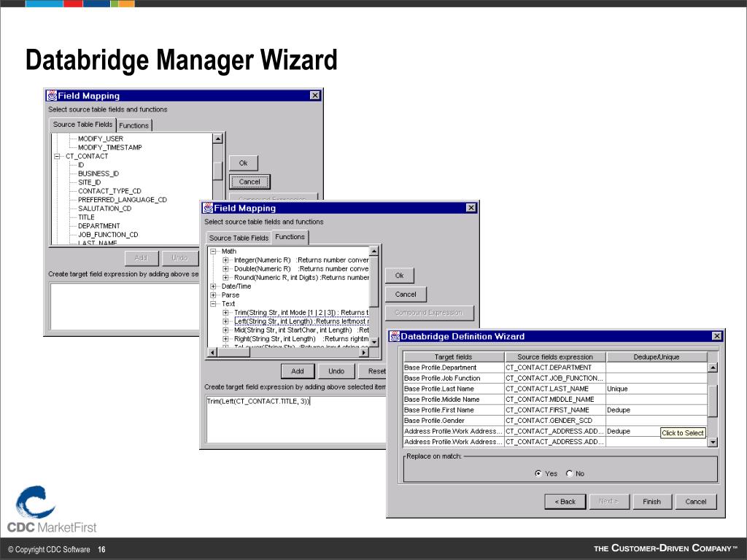
Task: Click the Dedupe/Unique column header
Action: pos(657,357)
